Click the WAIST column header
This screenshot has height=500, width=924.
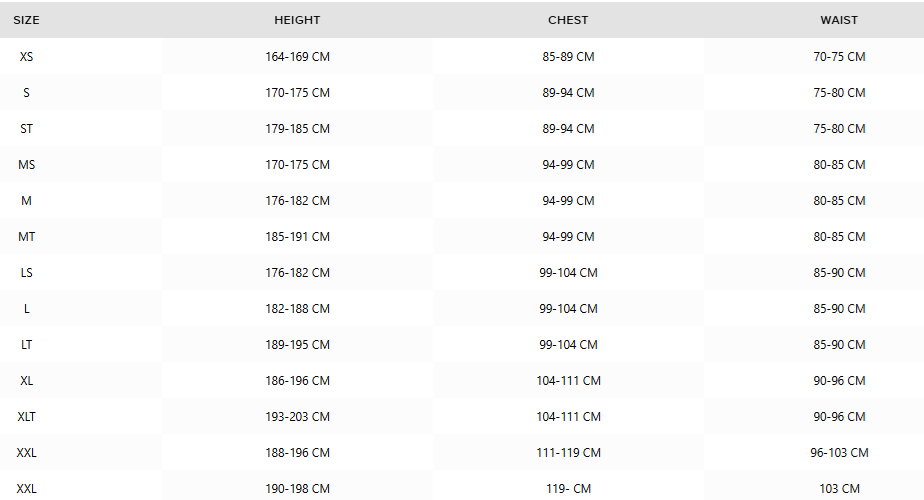(x=839, y=20)
